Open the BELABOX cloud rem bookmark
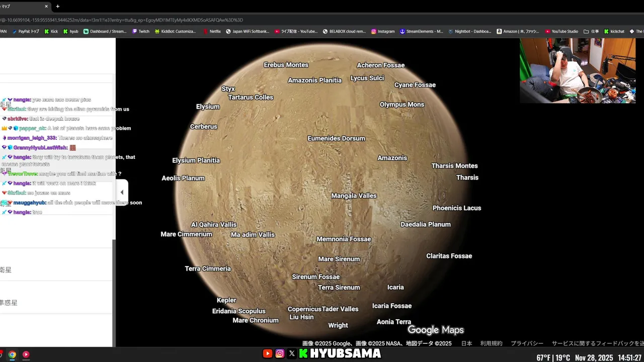This screenshot has height=362, width=644. [x=344, y=31]
